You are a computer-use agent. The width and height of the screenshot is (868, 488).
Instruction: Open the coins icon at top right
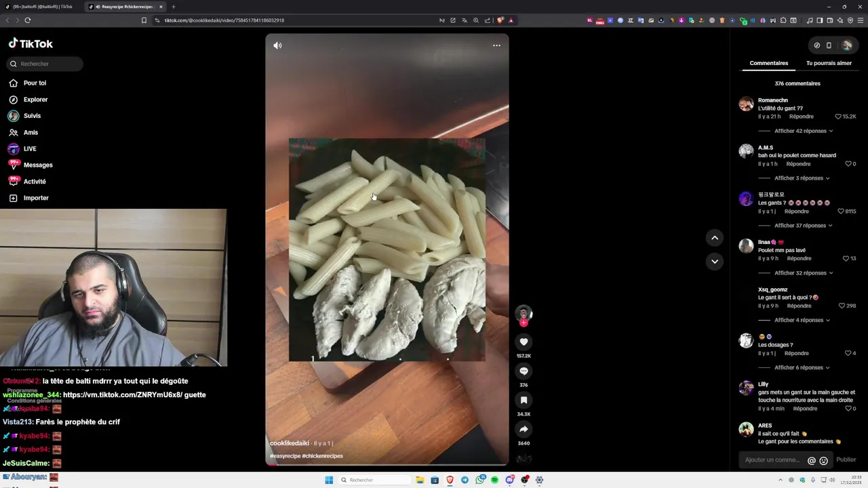(x=817, y=45)
